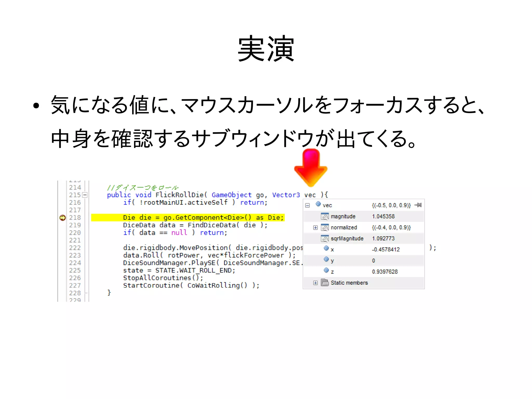Click the sqrMagnitude label

point(347,239)
